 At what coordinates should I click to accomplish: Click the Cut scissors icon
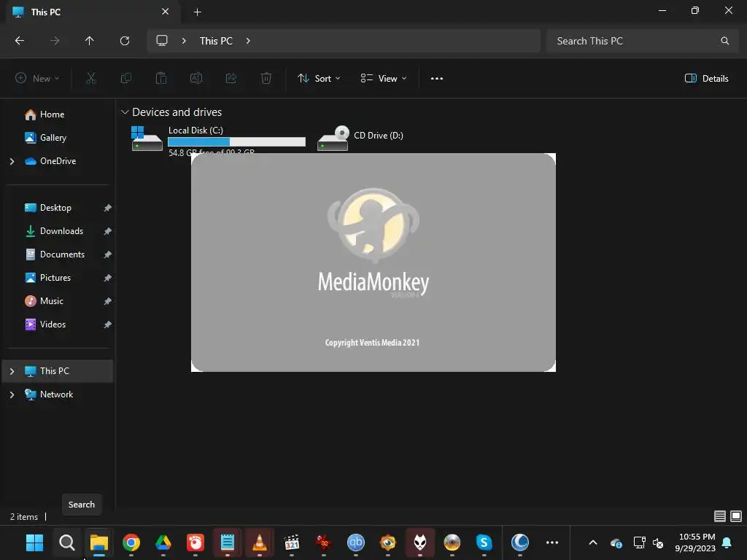[x=90, y=78]
